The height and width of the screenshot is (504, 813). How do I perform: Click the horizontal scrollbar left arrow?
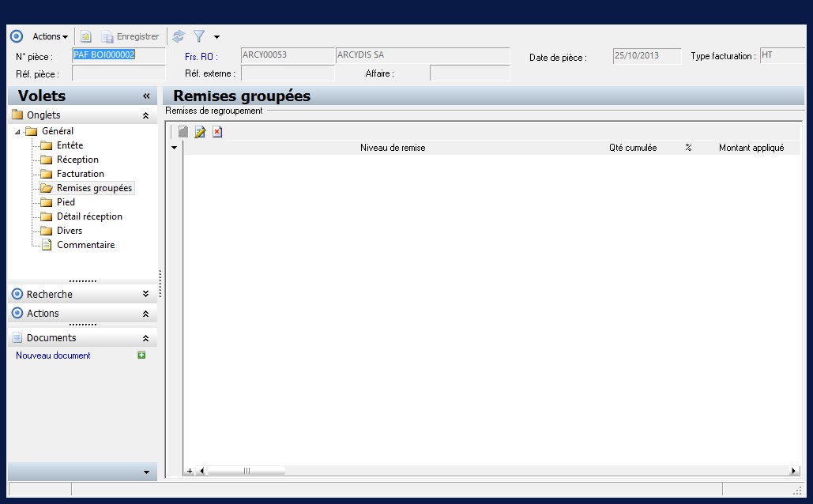pos(201,471)
